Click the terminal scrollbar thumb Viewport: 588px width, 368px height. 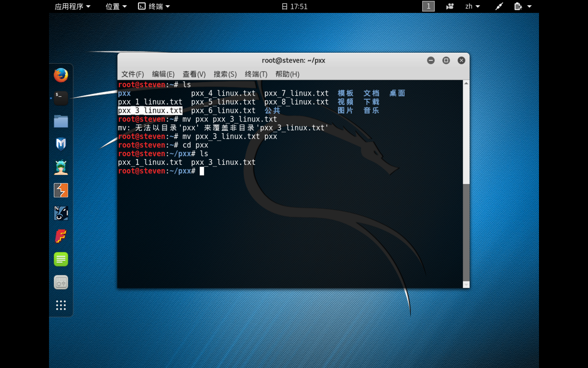click(466, 233)
